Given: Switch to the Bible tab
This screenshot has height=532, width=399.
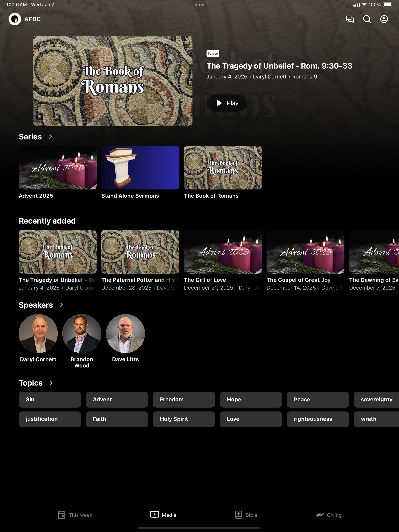Looking at the screenshot, I should [x=246, y=515].
